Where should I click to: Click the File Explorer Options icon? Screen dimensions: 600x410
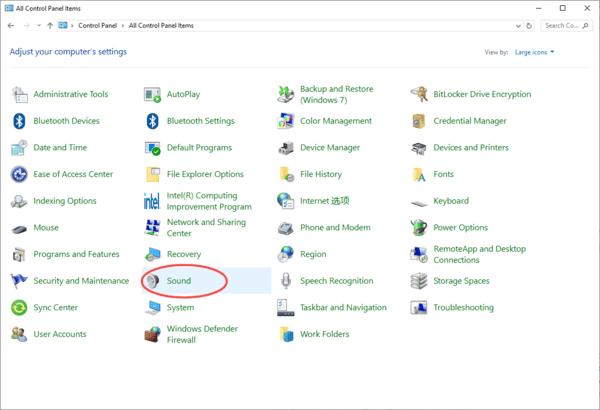(x=152, y=175)
